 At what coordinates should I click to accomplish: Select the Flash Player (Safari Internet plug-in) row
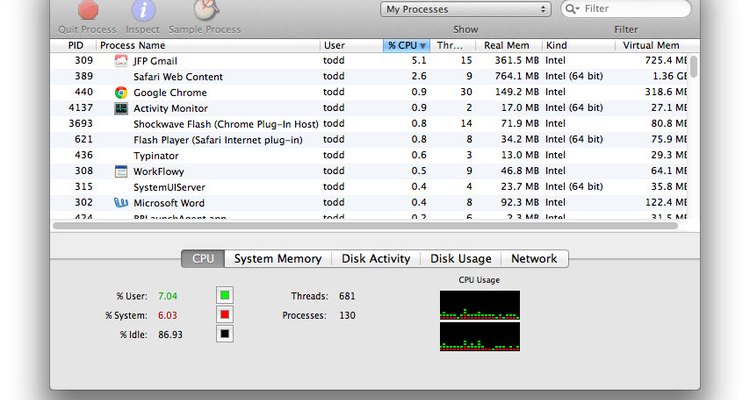[x=369, y=140]
